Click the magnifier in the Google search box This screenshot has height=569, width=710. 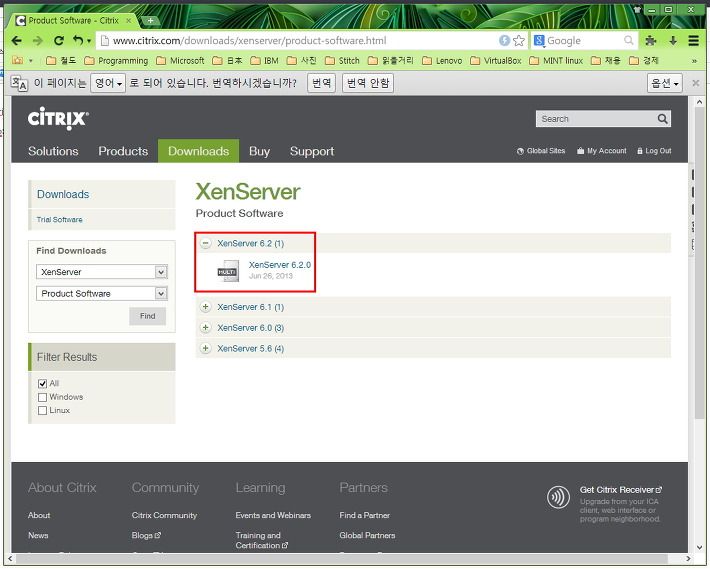628,41
